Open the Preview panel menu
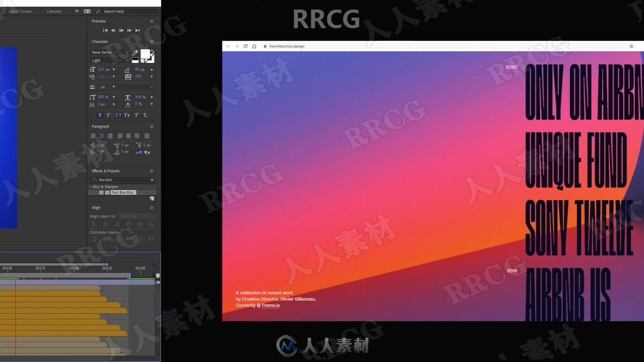 pos(151,21)
